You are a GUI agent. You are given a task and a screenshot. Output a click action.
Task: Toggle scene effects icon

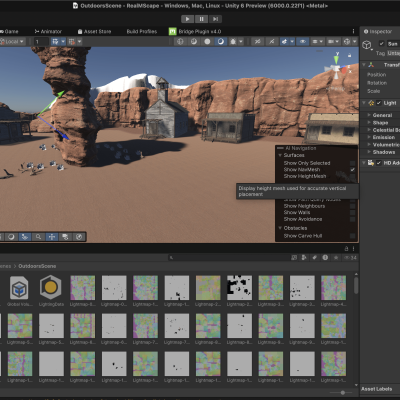pyautogui.click(x=284, y=42)
